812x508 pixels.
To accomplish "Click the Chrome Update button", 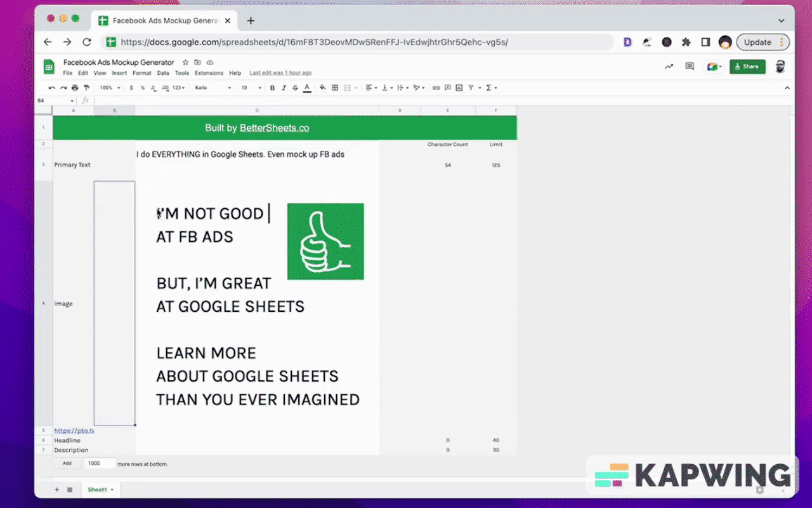I will click(763, 42).
